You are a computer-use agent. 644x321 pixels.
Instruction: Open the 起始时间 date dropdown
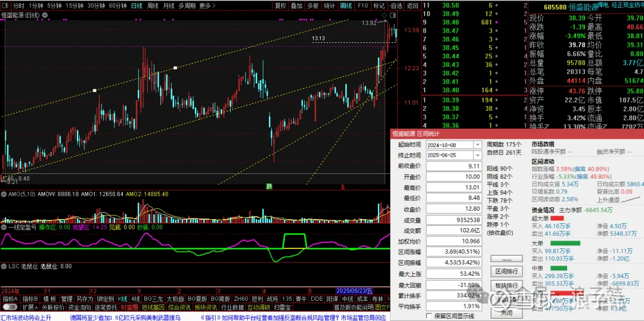pos(477,145)
